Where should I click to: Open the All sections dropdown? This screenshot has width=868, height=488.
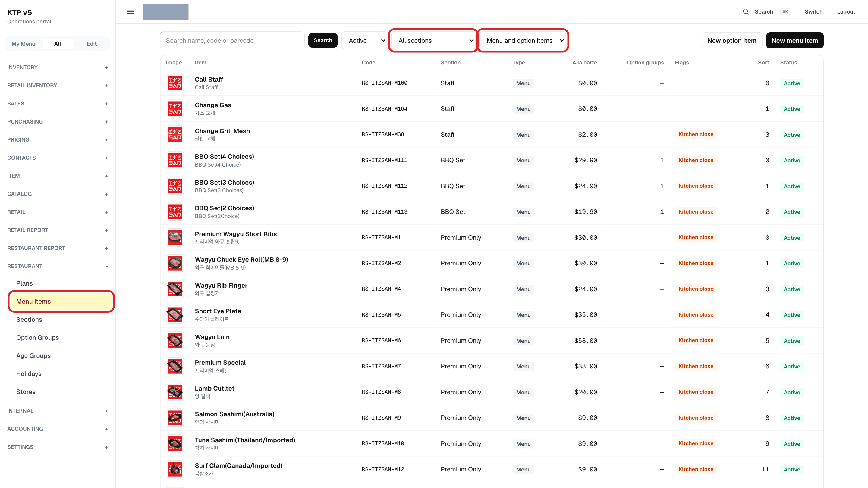433,40
